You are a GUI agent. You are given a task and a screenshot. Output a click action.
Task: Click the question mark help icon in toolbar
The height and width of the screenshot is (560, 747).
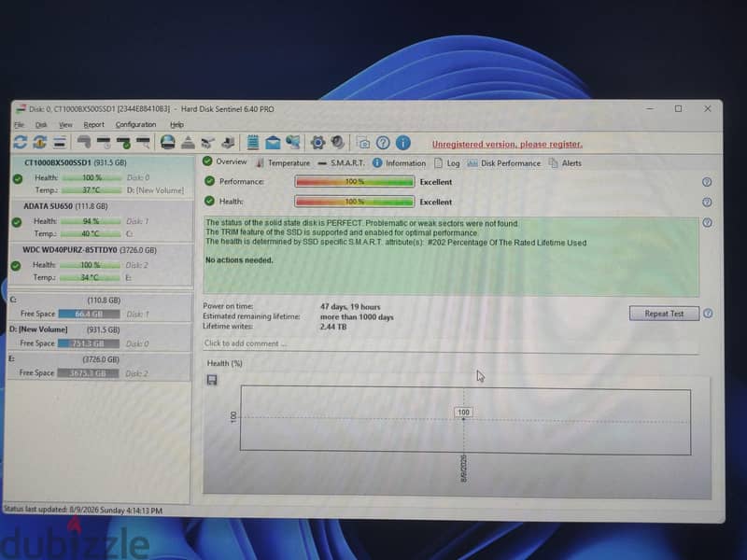(383, 143)
